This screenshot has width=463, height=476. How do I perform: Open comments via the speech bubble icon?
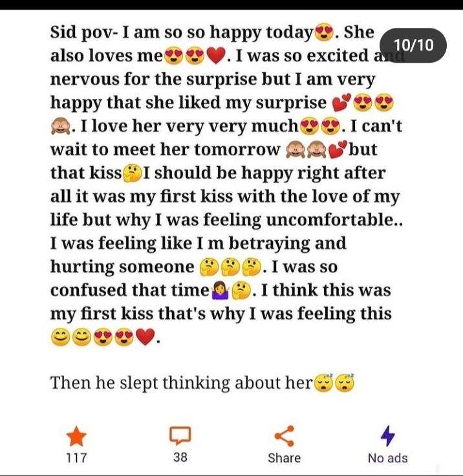pyautogui.click(x=180, y=436)
